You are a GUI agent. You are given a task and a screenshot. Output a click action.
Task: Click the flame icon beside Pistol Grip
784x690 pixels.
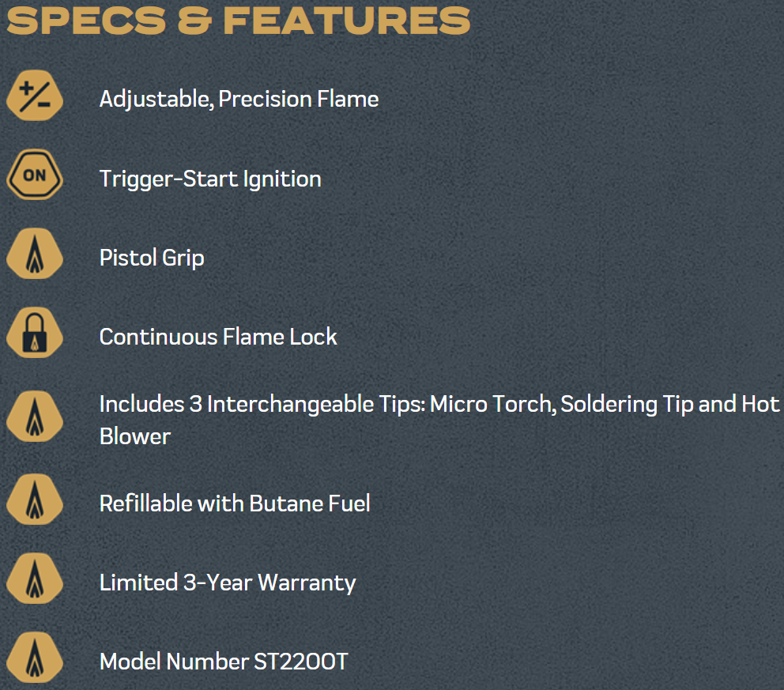(x=34, y=257)
